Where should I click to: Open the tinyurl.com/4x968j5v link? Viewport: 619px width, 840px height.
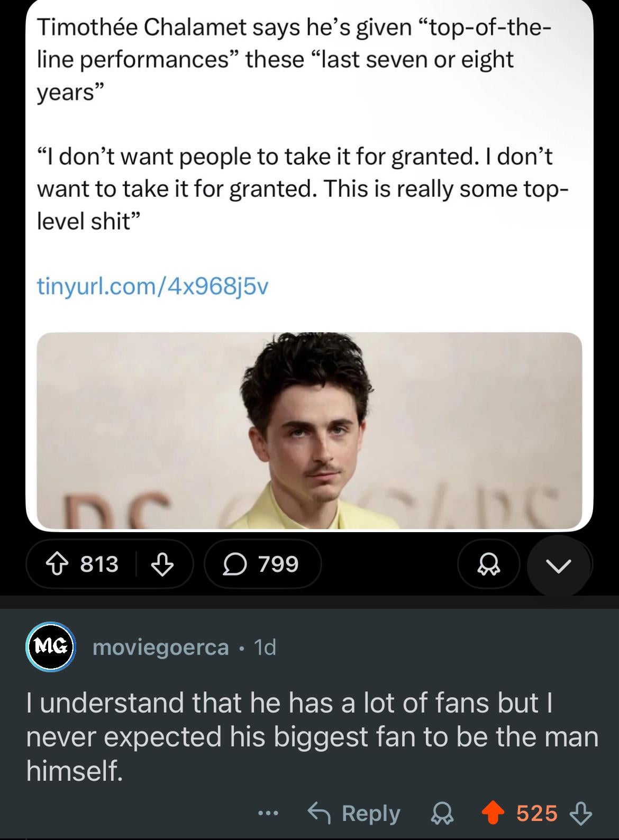tap(152, 287)
